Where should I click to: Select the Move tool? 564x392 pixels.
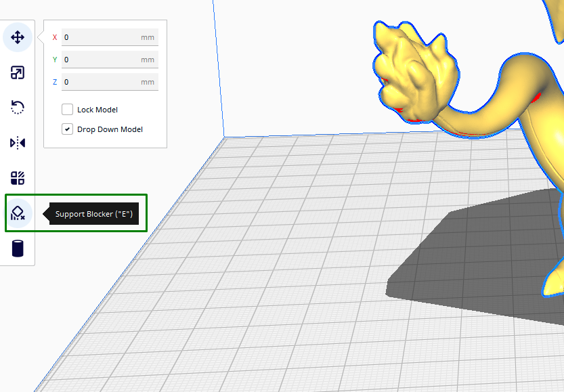click(18, 37)
